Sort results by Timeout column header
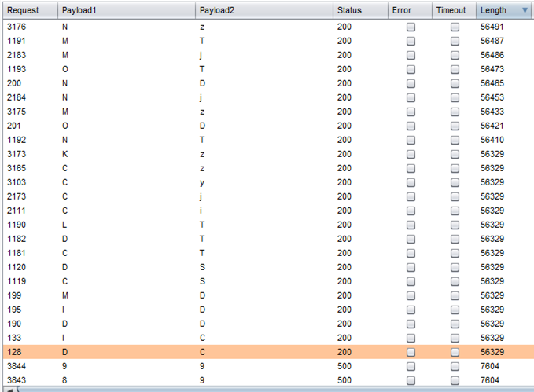 [454, 10]
